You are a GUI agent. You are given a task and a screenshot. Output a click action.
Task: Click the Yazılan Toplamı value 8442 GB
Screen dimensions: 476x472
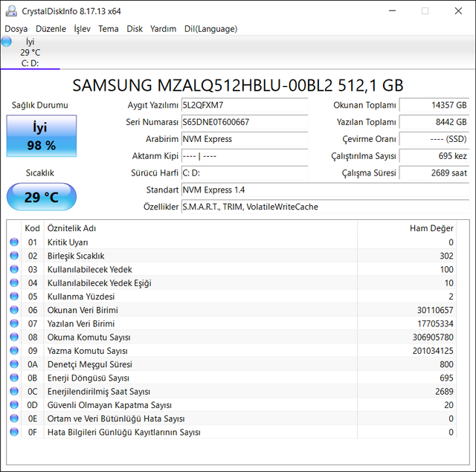(434, 122)
